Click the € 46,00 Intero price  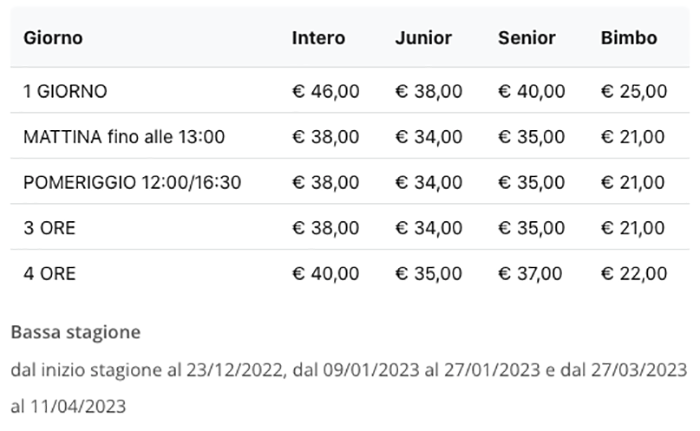pyautogui.click(x=325, y=92)
